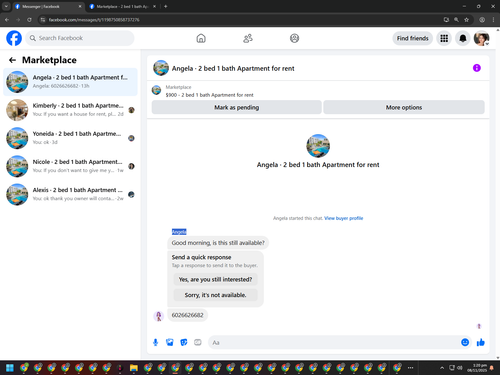Click the 'Good morning, is this still available?' message
This screenshot has height=375, width=500.
[218, 243]
